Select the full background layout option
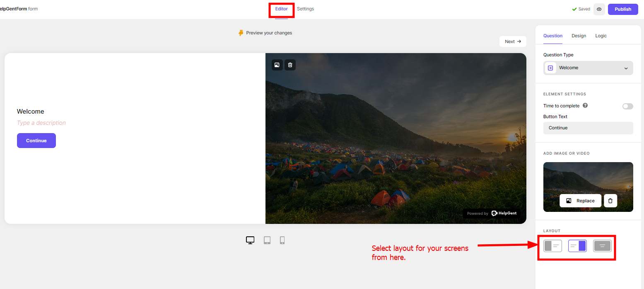Screen dimensions: 644x289 click(602, 246)
